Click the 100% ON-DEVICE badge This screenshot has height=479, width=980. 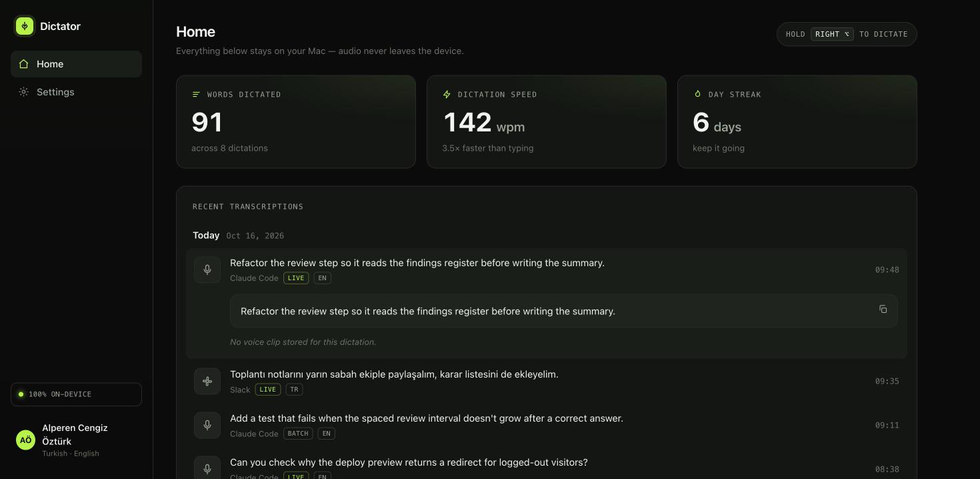coord(76,394)
